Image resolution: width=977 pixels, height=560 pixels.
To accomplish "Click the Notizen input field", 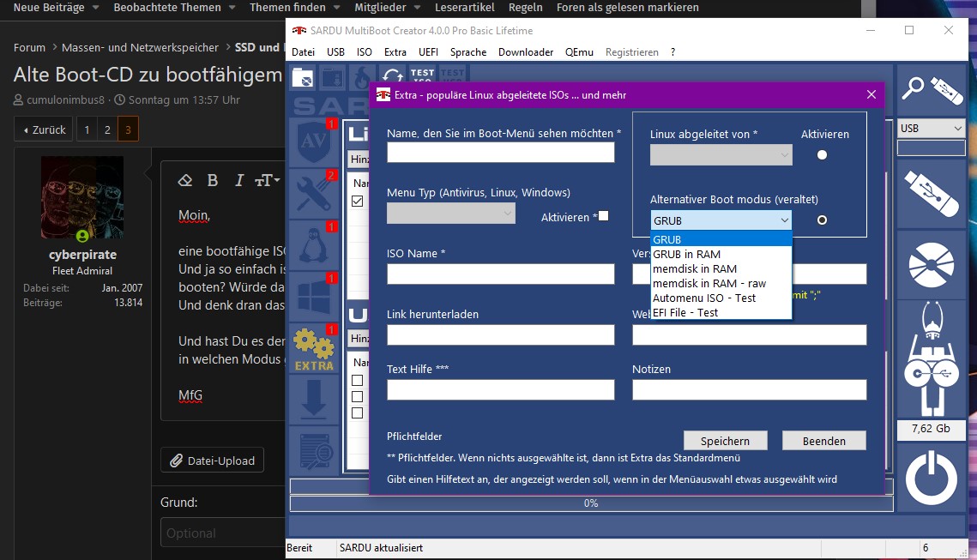I will point(749,389).
